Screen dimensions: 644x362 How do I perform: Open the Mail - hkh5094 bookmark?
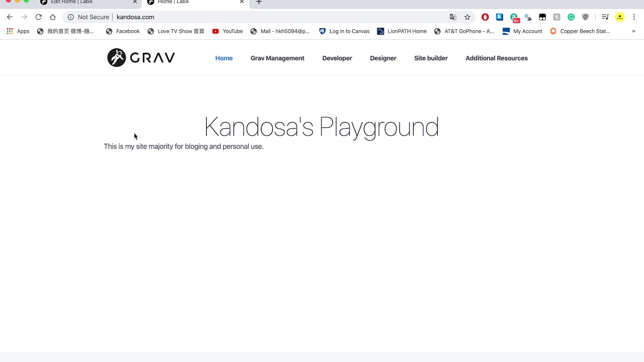(280, 31)
